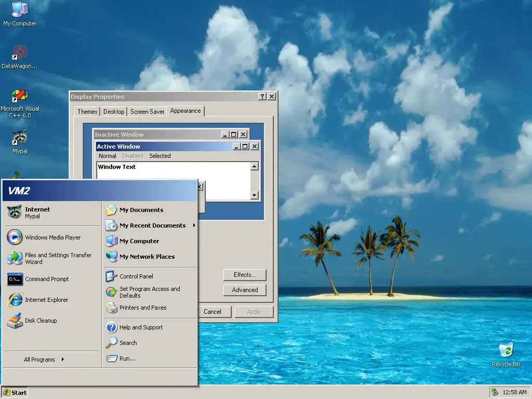Image resolution: width=532 pixels, height=399 pixels.
Task: Click the Apply button
Action: click(x=254, y=312)
